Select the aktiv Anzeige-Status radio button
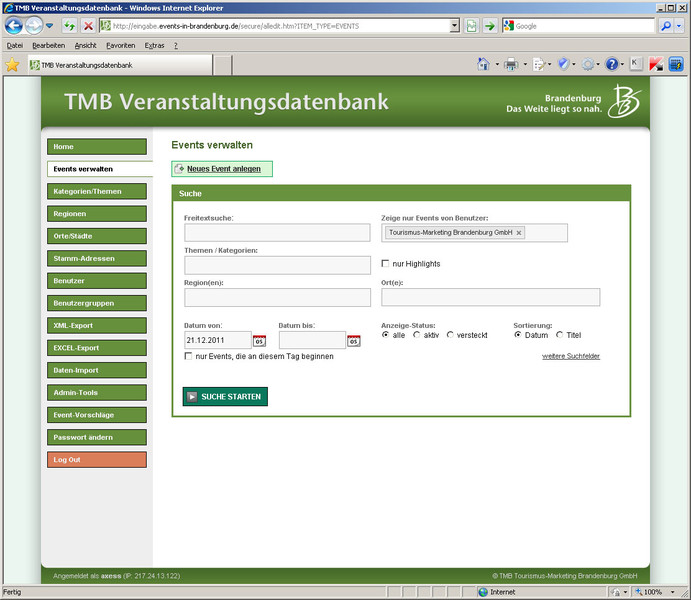 pyautogui.click(x=416, y=335)
